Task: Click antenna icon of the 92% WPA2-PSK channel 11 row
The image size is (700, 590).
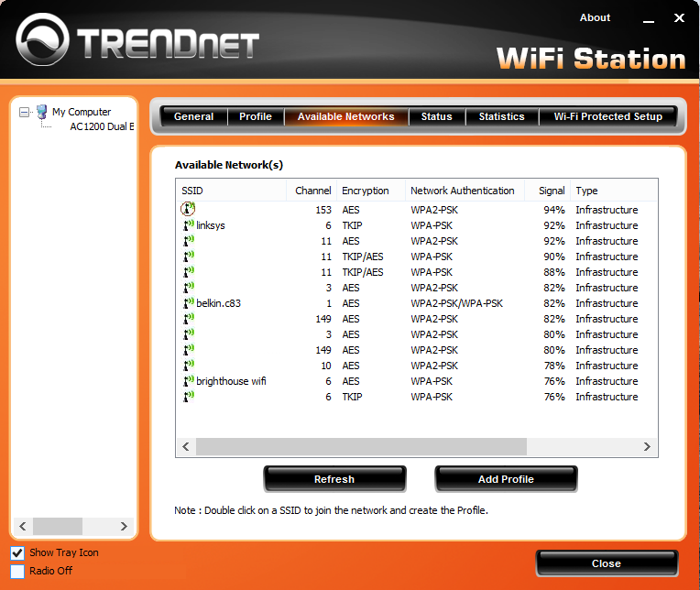Action: pos(189,241)
